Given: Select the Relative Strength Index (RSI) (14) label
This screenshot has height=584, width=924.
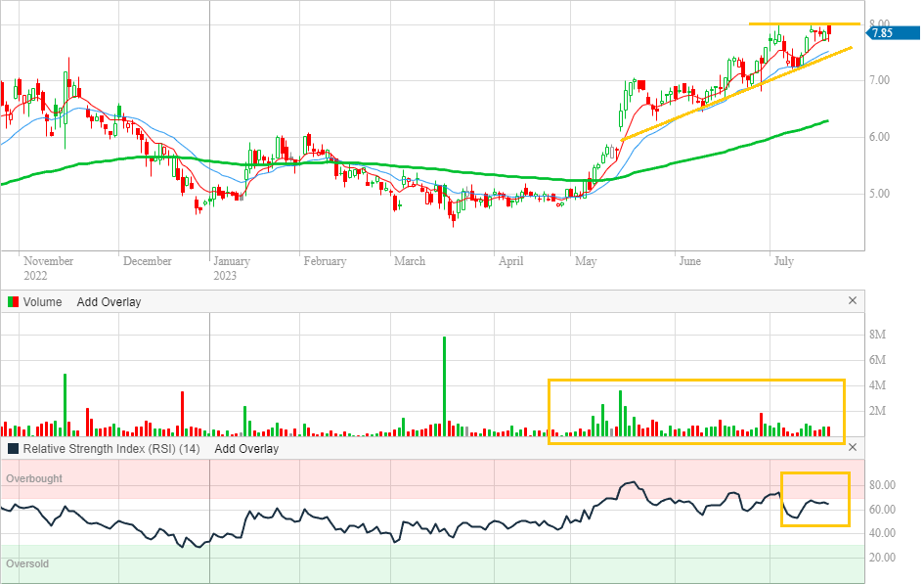Looking at the screenshot, I should click(111, 449).
